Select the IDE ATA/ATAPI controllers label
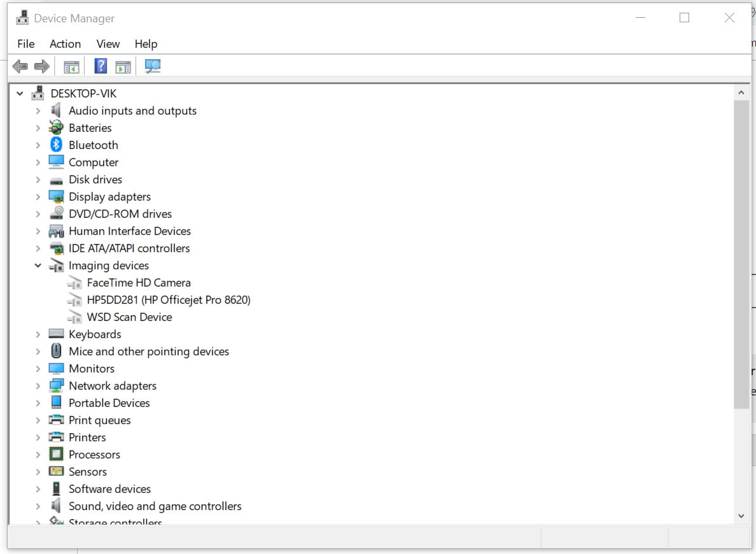The height and width of the screenshot is (554, 756). point(129,248)
